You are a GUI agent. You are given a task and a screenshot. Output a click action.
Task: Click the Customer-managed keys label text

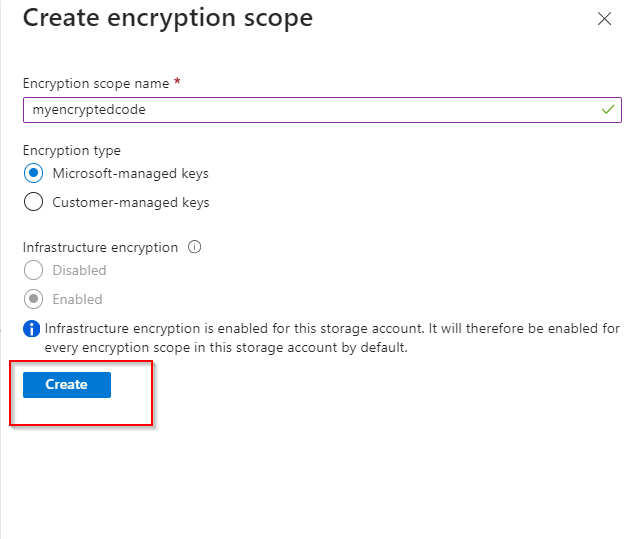(131, 203)
